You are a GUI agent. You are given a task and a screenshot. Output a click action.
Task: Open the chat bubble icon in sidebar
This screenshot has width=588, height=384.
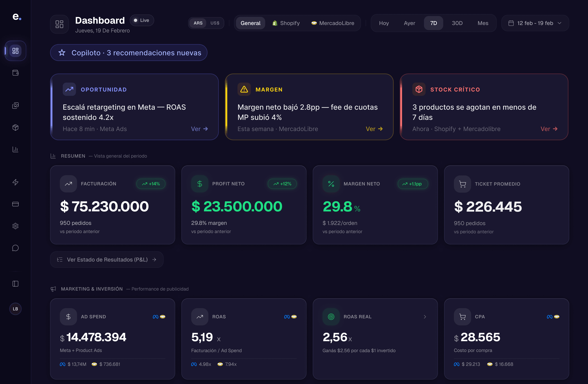click(x=15, y=248)
